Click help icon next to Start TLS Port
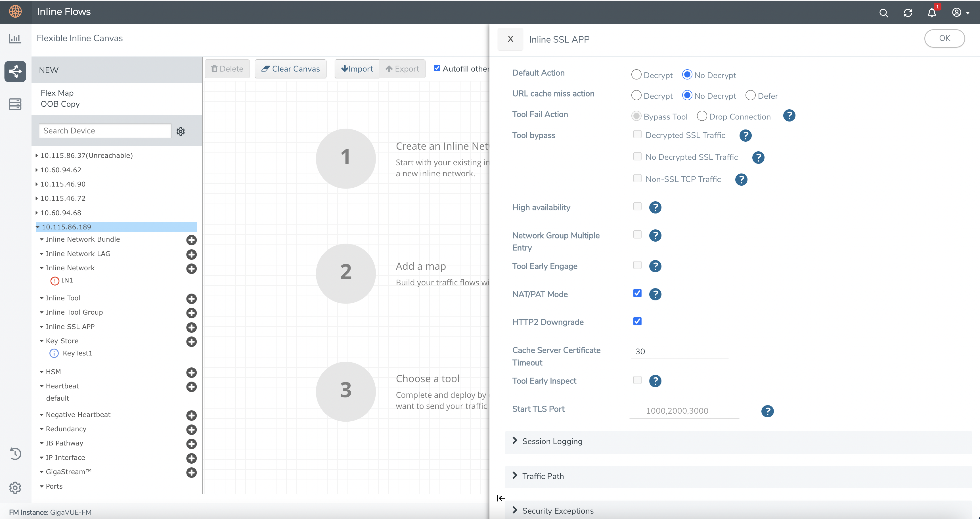Viewport: 980px width, 519px height. coord(767,411)
